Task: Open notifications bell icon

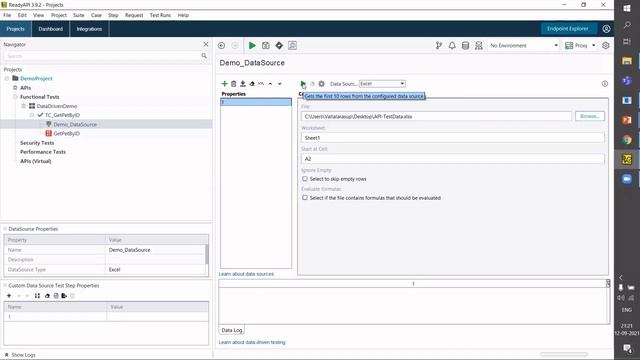Action: coord(452,45)
